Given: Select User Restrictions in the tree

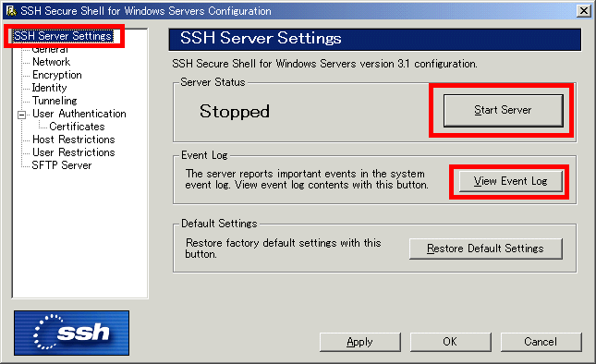Looking at the screenshot, I should pos(74,152).
